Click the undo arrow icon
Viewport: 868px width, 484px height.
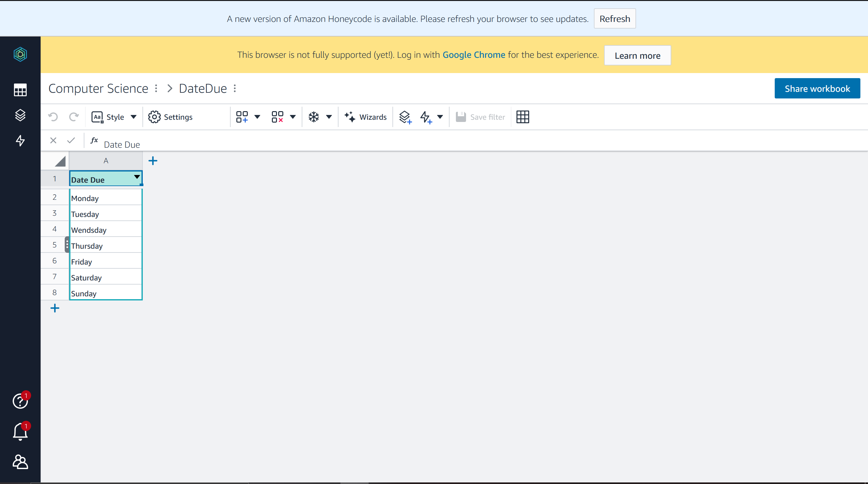pos(53,117)
